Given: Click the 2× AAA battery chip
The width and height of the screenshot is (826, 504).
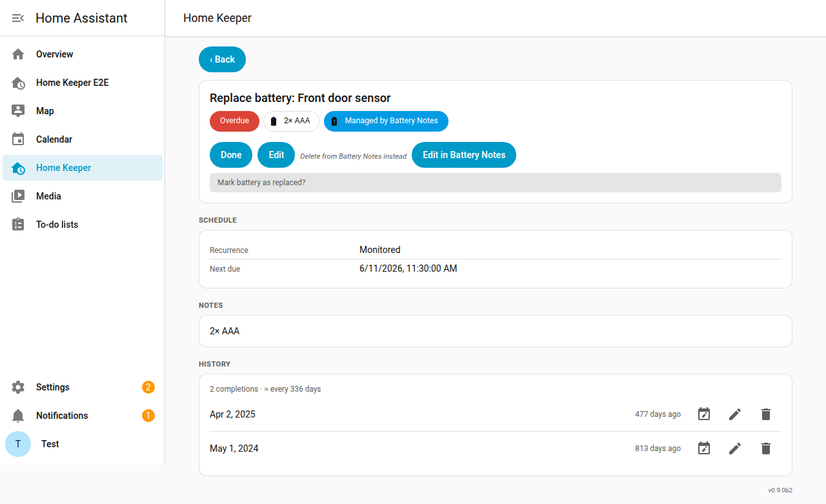Looking at the screenshot, I should tap(292, 121).
